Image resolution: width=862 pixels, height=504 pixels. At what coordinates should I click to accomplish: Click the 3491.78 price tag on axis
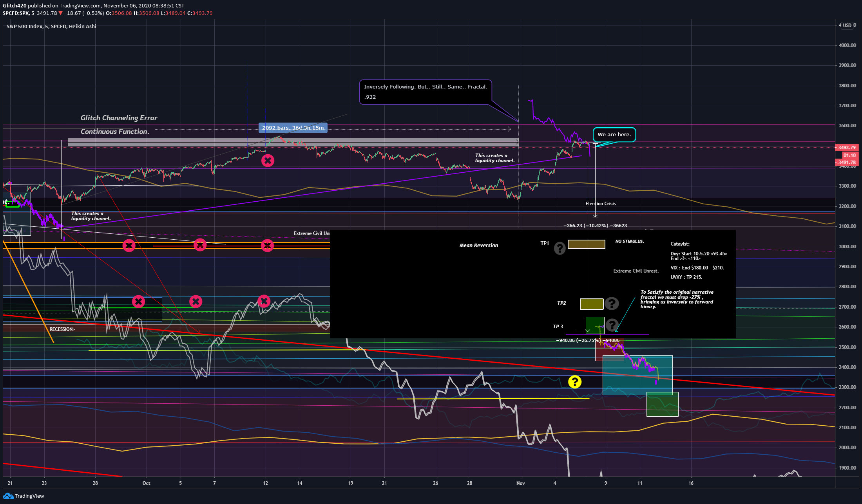[847, 163]
